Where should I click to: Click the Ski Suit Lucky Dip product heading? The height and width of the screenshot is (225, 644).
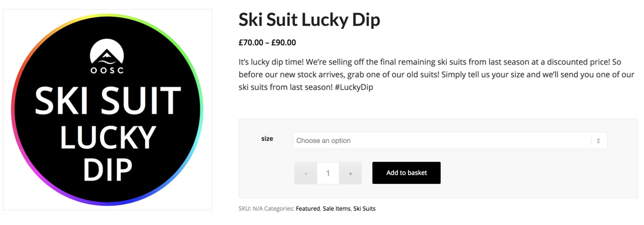(x=309, y=21)
